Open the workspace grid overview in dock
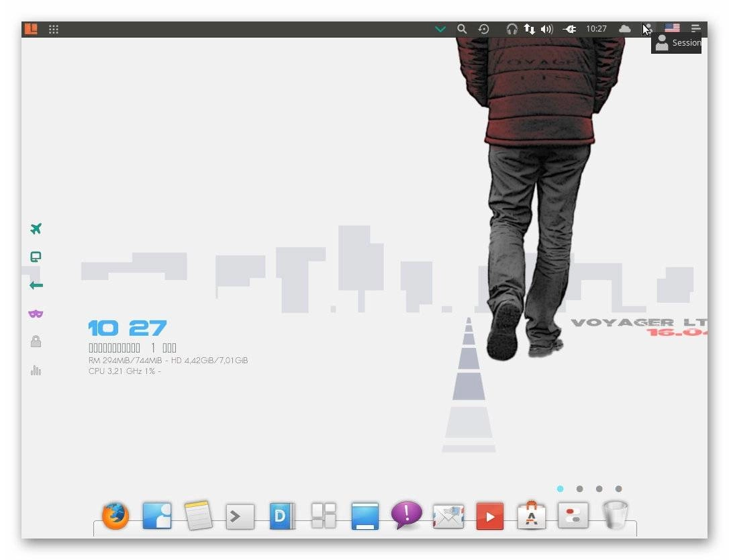 pyautogui.click(x=324, y=516)
